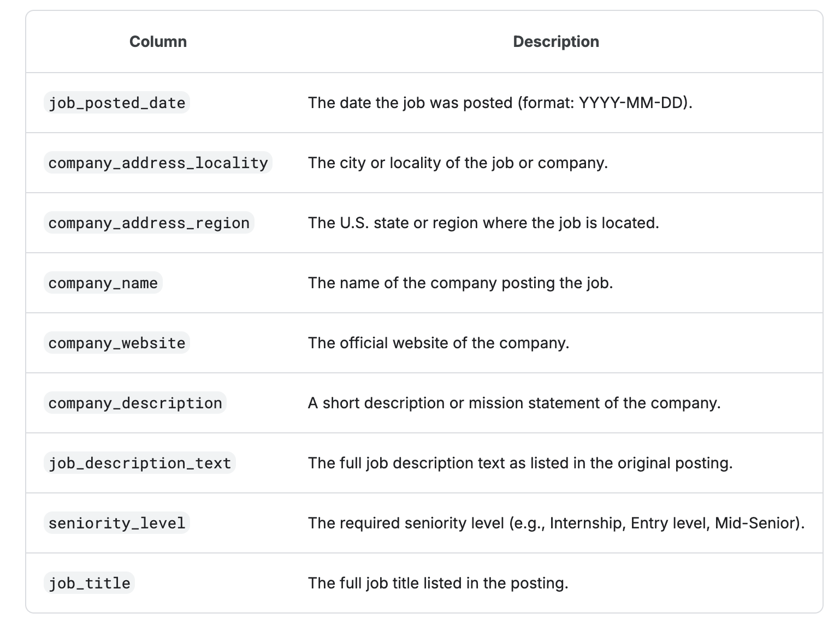Screen dimensions: 840x619
Task: Click the official website description text
Action: tap(439, 343)
